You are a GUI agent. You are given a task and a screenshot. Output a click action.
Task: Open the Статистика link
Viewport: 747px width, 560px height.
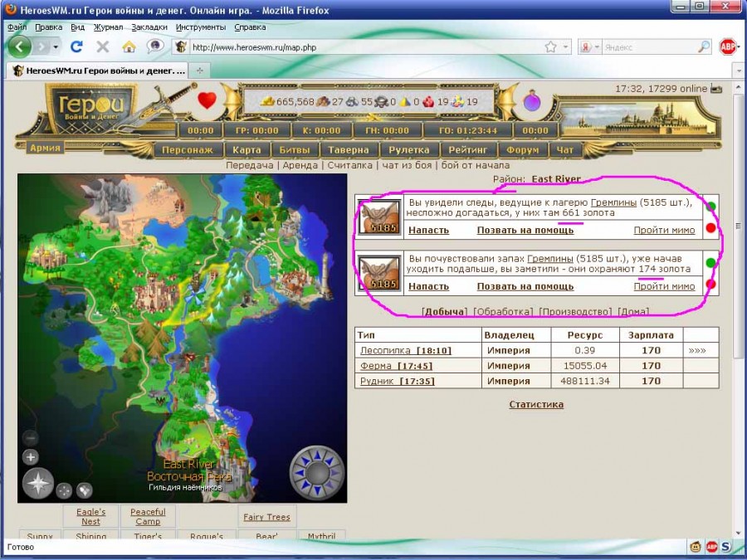[x=536, y=404]
